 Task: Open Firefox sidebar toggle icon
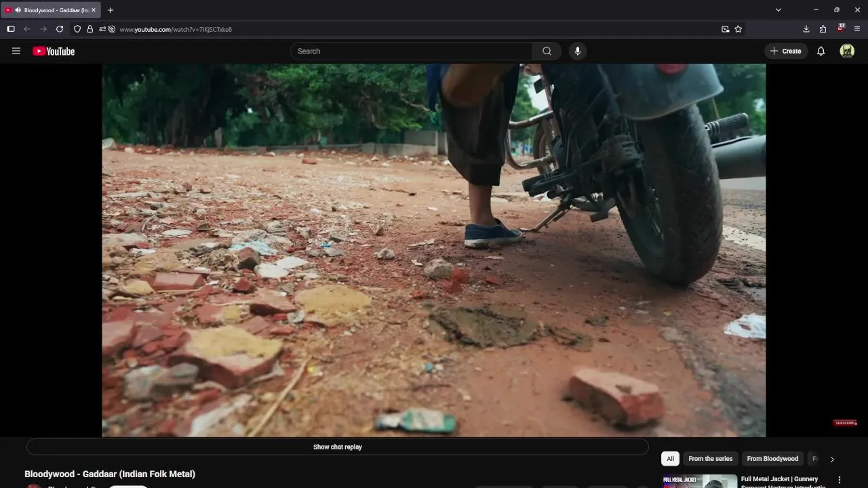(x=11, y=29)
